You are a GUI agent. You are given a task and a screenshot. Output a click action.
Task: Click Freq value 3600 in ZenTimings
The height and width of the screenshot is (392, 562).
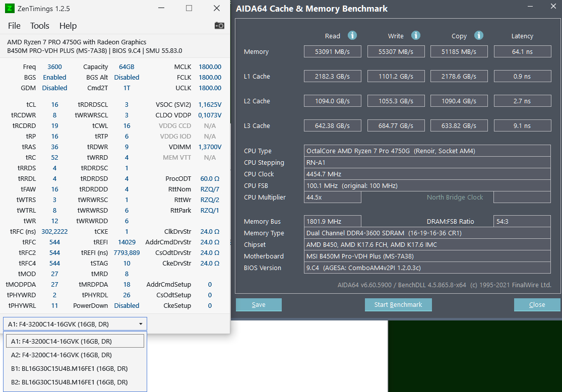[x=54, y=67]
